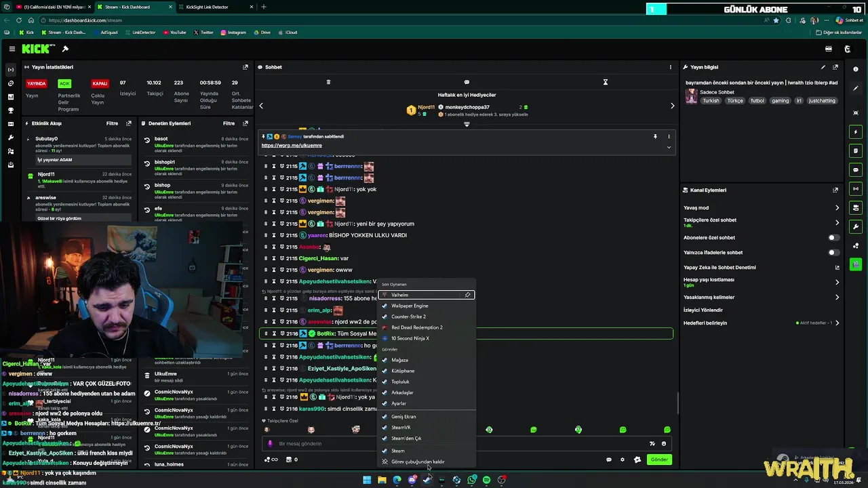Screen dimensions: 868x488
Task: Open WhatsApp from the taskbar
Action: click(x=471, y=480)
